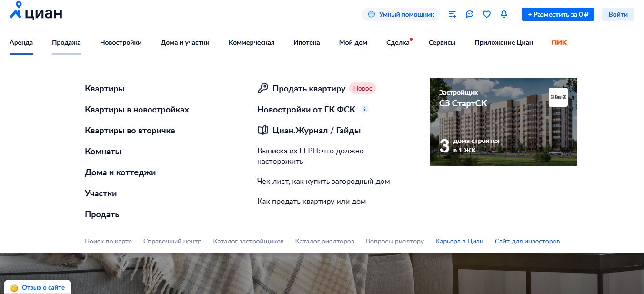Read article Выписка из ЕГРН: что должно насторожить
Screen dimensions: 644x294
click(311, 156)
